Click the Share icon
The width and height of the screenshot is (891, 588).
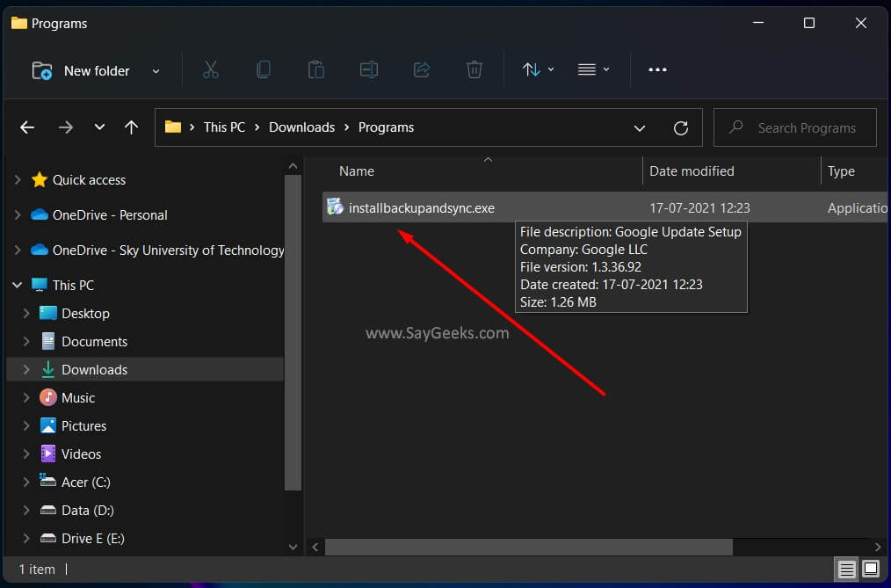coord(421,69)
